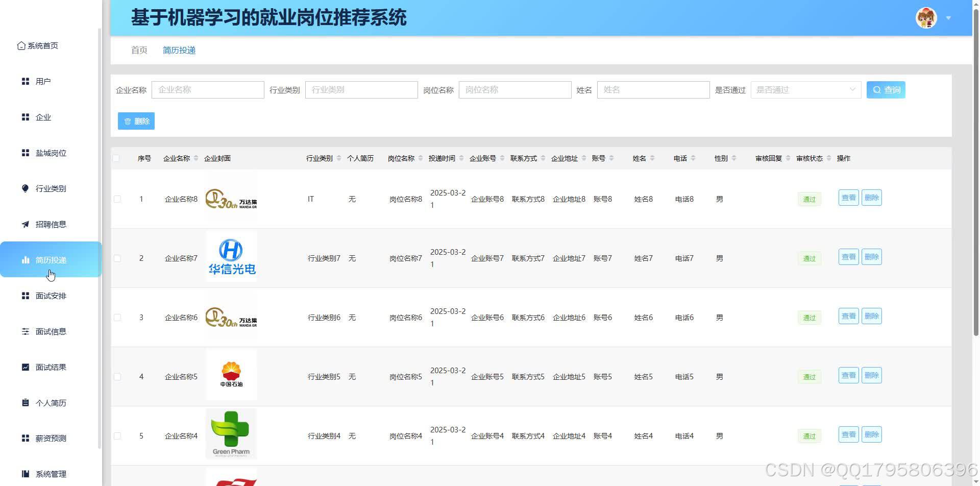The width and height of the screenshot is (980, 486).
Task: Toggle the select-all checkbox in table header
Action: 116,158
